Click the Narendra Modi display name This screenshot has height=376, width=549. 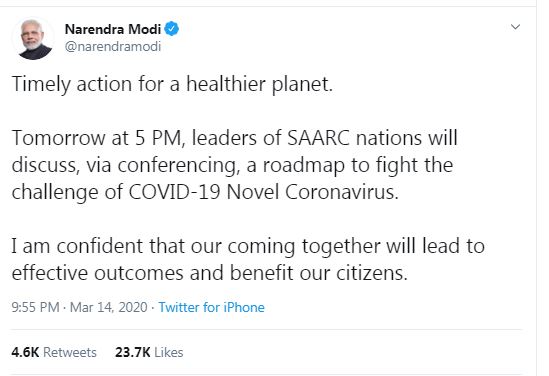point(113,29)
